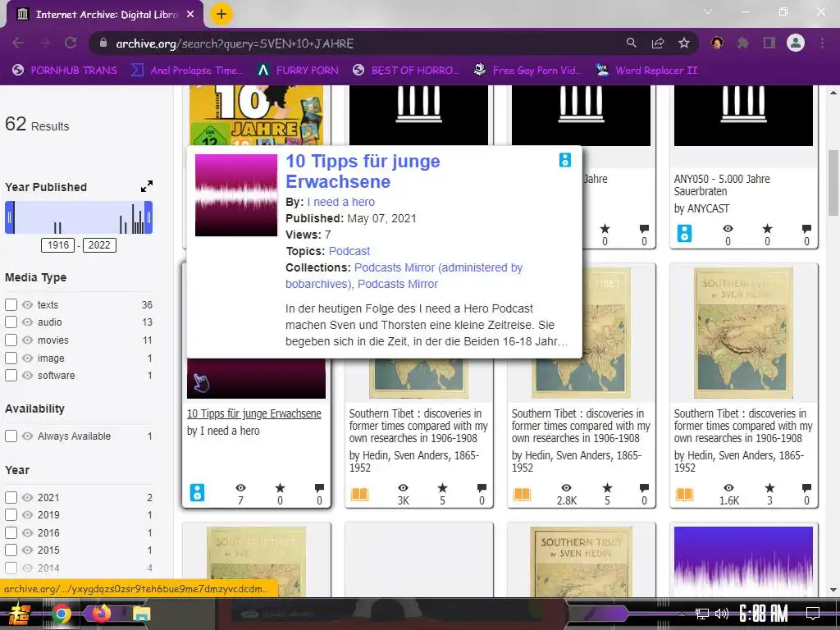
Task: Click the 2022 end year field
Action: click(x=99, y=245)
